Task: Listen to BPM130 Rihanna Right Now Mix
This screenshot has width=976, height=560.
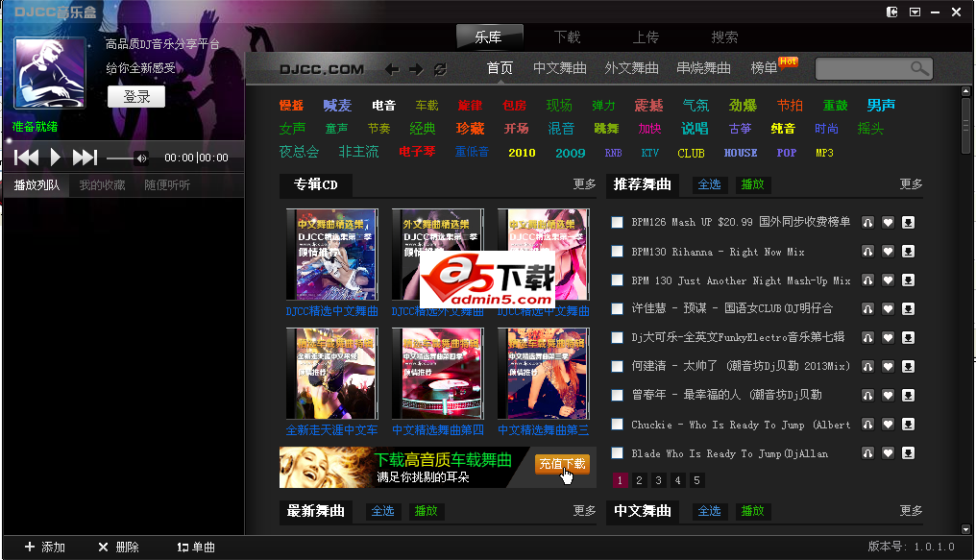Action: point(867,252)
